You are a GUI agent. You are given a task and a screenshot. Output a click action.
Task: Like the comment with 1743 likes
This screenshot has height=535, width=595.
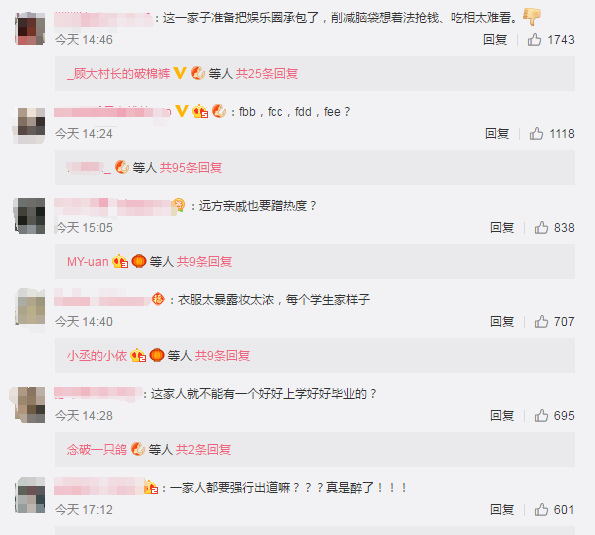coord(534,39)
